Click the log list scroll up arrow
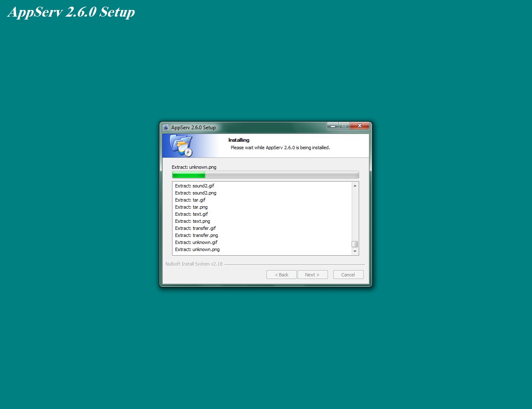This screenshot has width=532, height=409. coord(355,186)
